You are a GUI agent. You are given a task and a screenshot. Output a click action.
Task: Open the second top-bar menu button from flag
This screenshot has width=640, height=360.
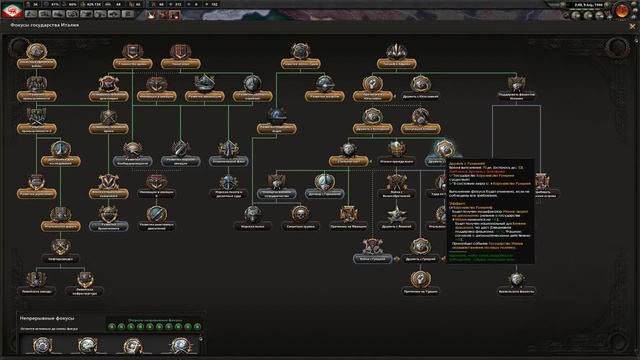[45, 13]
